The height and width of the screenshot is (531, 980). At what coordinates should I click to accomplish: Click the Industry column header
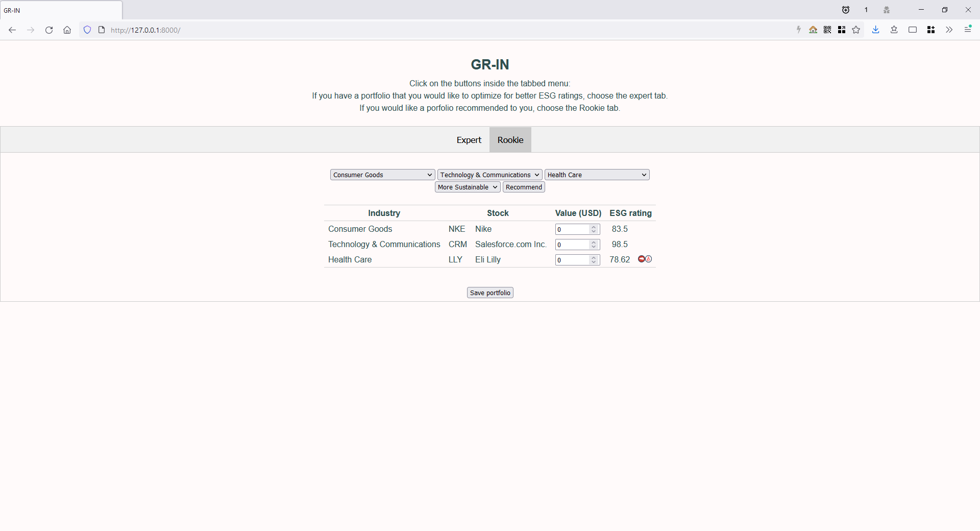point(384,213)
